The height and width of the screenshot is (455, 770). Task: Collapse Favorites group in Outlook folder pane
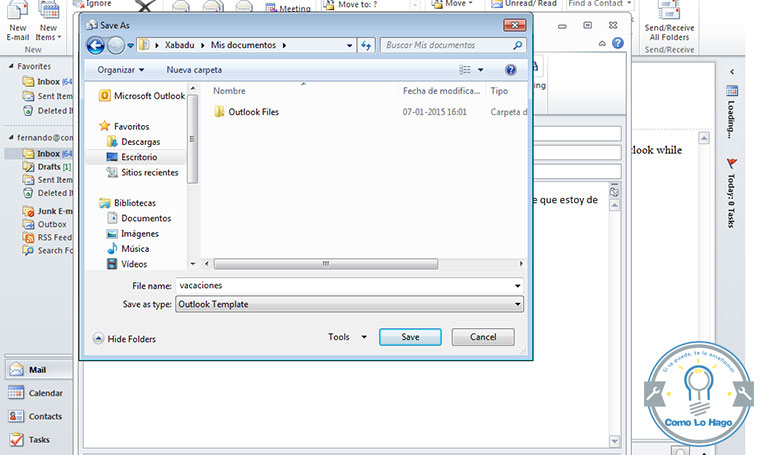point(11,66)
